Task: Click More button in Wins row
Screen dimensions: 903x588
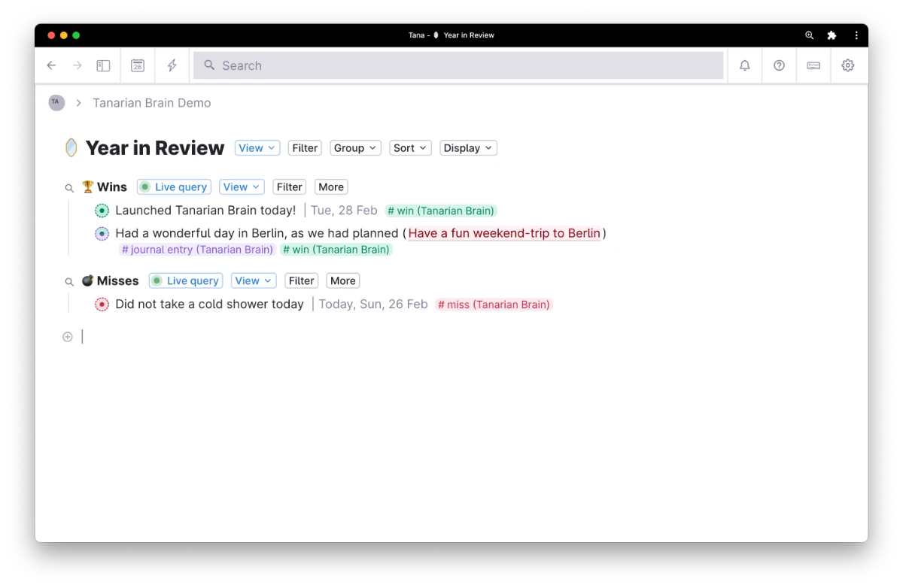Action: pos(331,187)
